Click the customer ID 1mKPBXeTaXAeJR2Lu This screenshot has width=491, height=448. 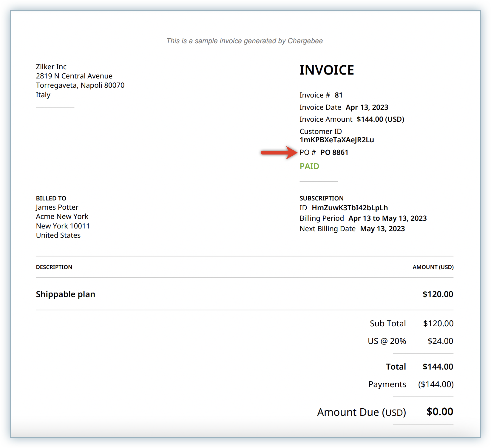336,140
